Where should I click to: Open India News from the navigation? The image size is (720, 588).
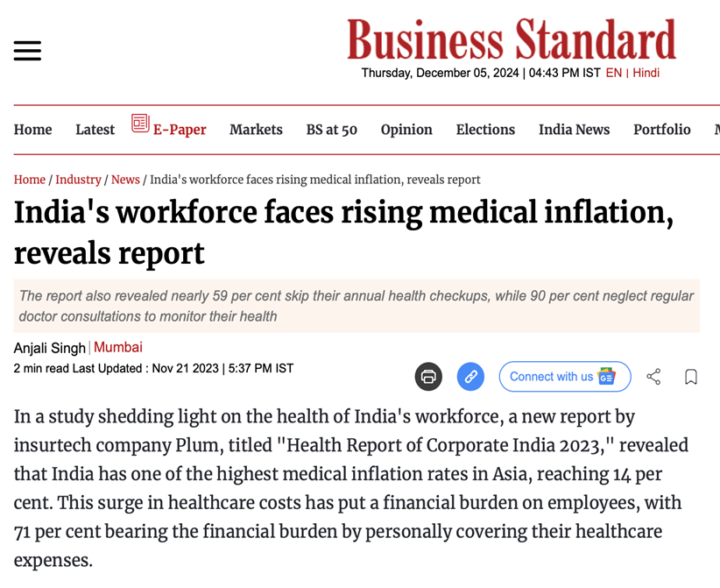tap(574, 129)
